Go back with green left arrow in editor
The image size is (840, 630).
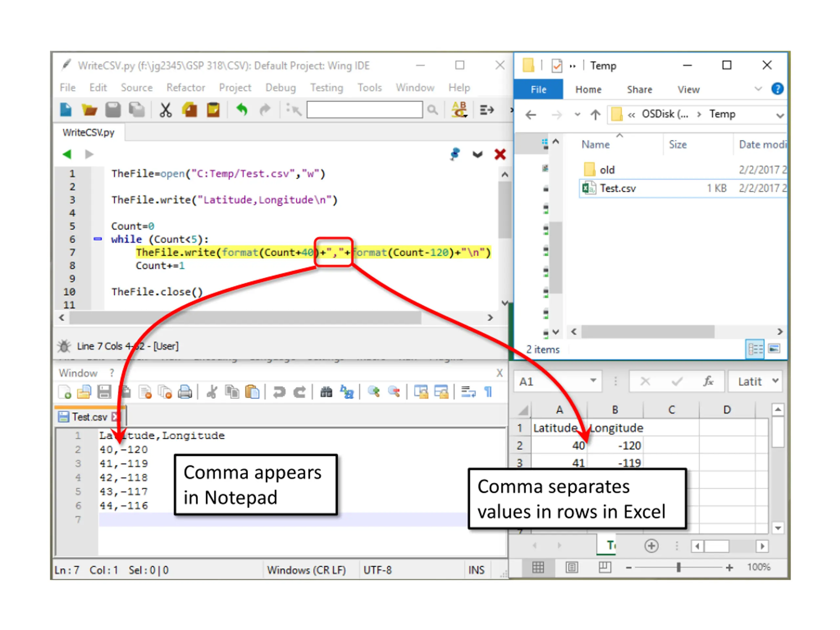[x=67, y=154]
